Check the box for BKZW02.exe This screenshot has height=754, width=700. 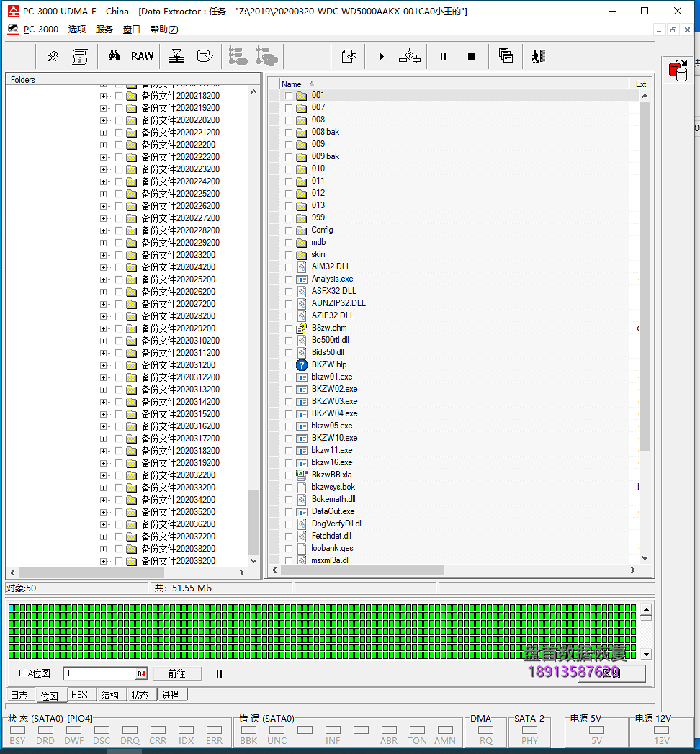[x=289, y=390]
